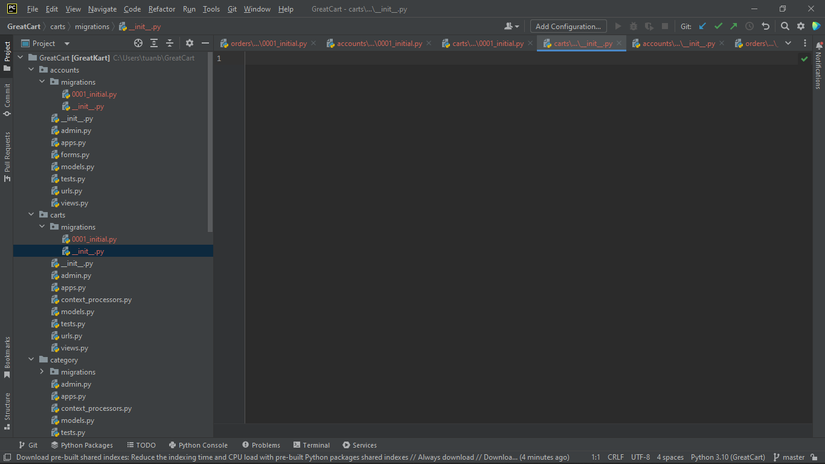This screenshot has height=464, width=825.
Task: Click Select Opened File target icon
Action: [x=138, y=44]
